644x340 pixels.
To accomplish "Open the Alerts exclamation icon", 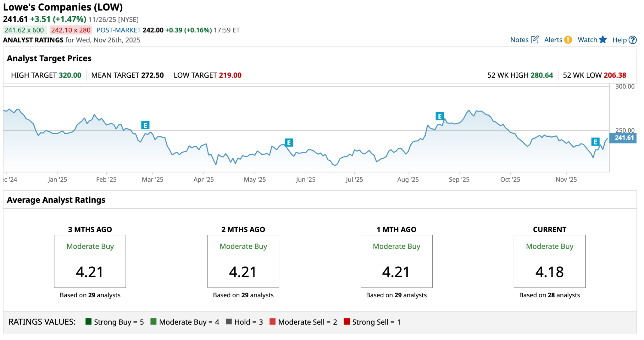I will 568,40.
